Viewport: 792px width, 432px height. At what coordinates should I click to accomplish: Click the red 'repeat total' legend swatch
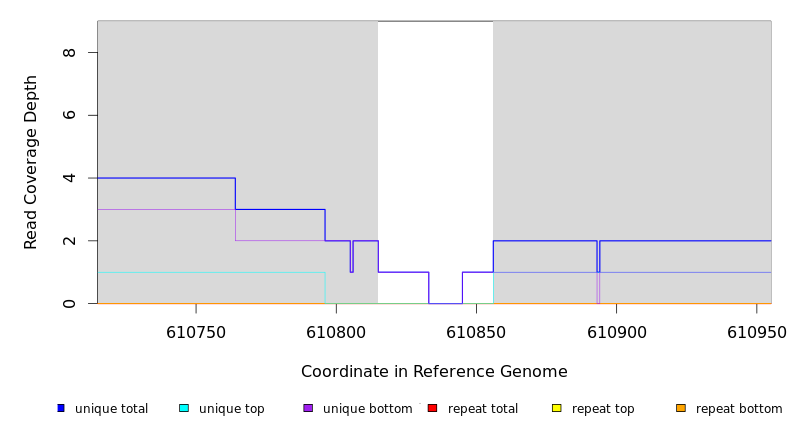pos(432,408)
